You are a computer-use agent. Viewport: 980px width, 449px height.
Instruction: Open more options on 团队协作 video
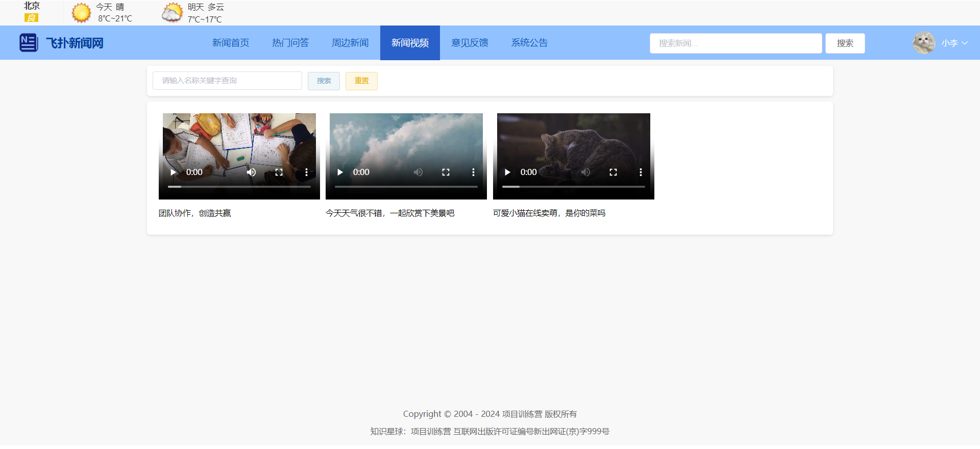307,172
